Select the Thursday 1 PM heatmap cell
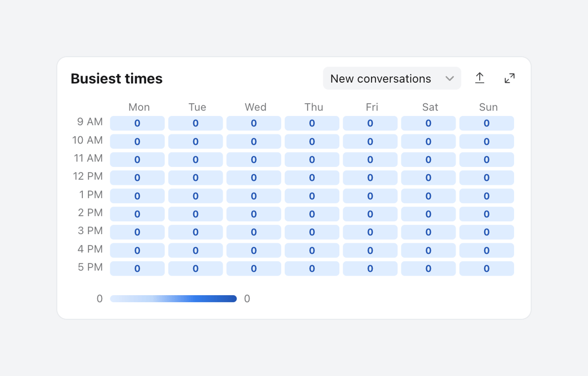Viewport: 588px width, 376px height. tap(312, 195)
